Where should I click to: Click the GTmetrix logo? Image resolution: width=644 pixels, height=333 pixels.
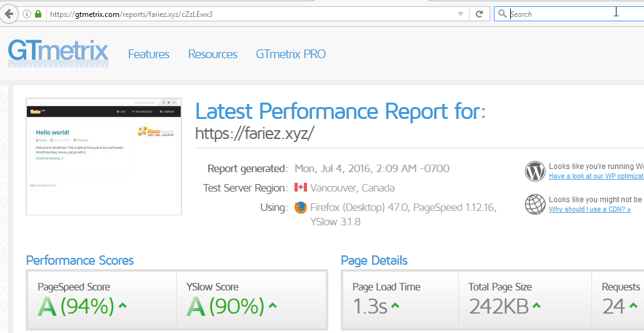coord(58,53)
